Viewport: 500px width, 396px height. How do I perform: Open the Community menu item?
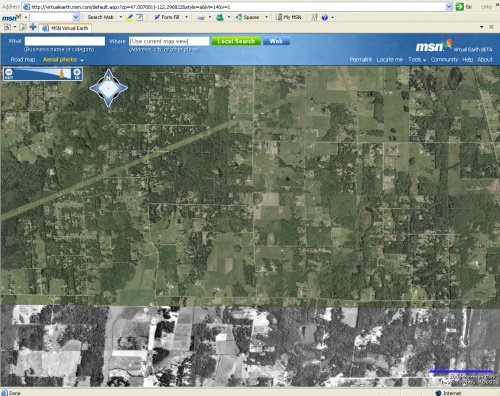[x=444, y=60]
